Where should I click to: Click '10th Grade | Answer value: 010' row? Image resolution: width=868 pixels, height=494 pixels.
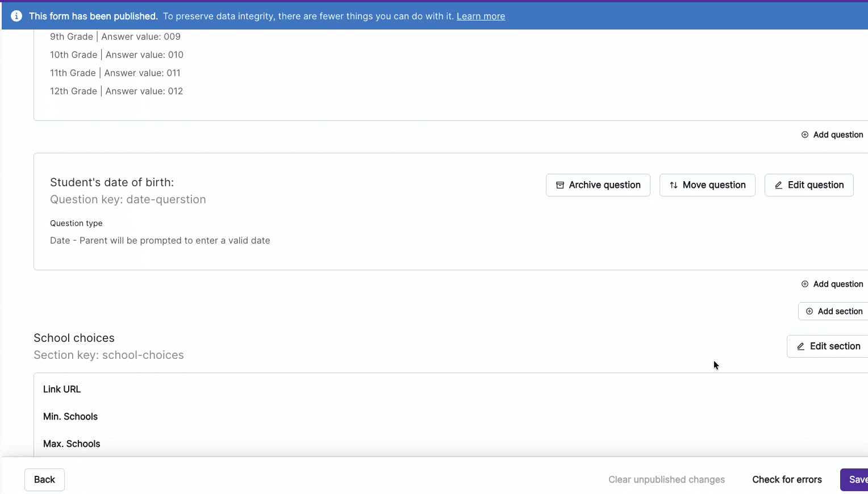click(x=116, y=55)
